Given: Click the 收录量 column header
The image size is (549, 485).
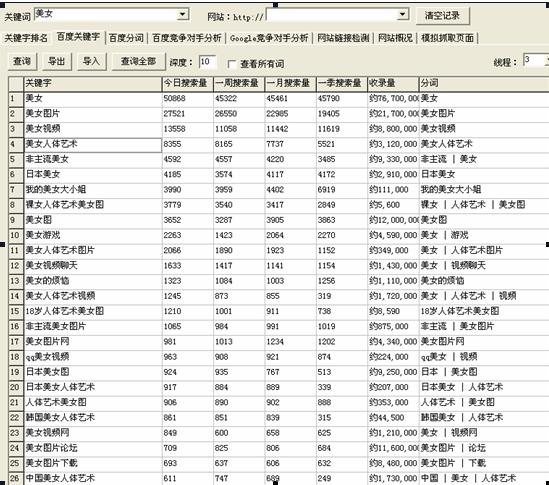Looking at the screenshot, I should pyautogui.click(x=393, y=84).
